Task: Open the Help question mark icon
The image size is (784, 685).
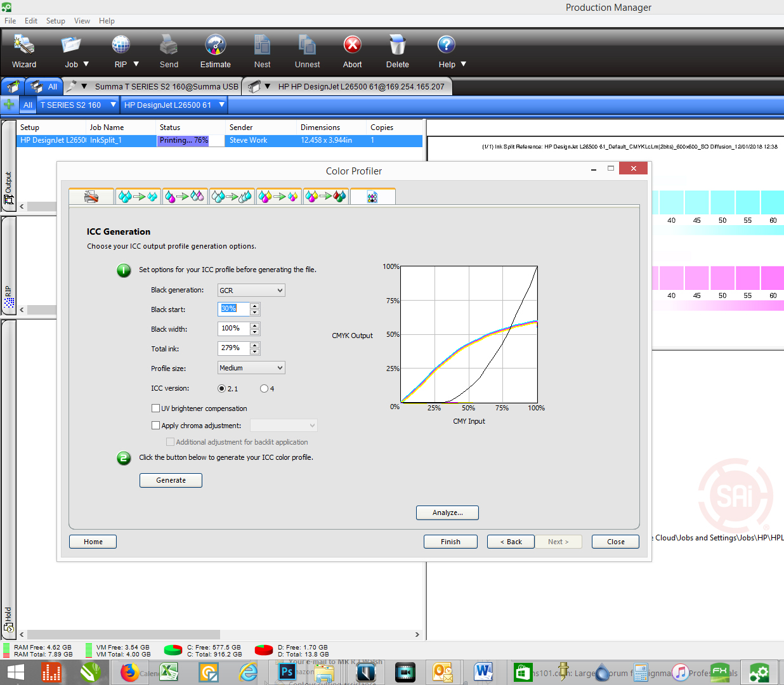Action: pyautogui.click(x=447, y=44)
